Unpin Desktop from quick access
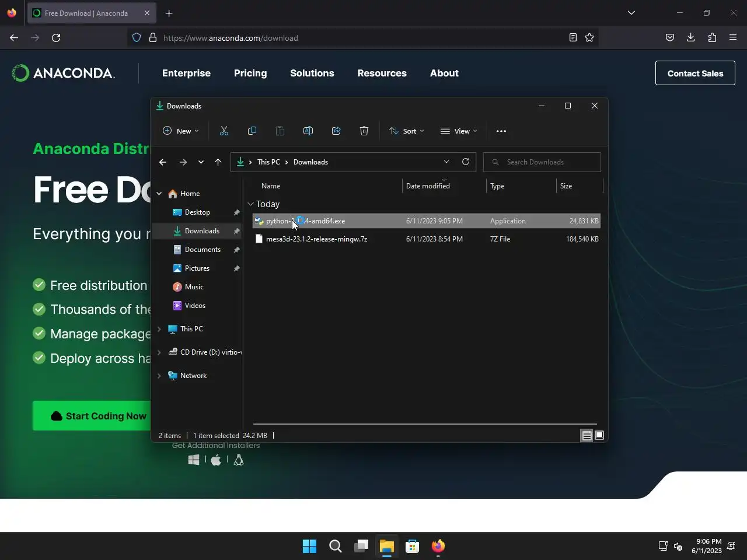The width and height of the screenshot is (747, 560). (236, 212)
